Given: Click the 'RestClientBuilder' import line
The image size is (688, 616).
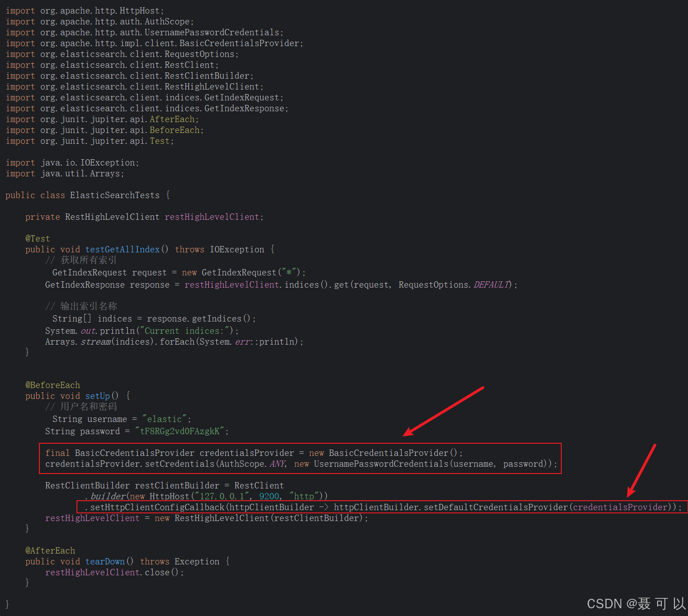Looking at the screenshot, I should point(130,76).
